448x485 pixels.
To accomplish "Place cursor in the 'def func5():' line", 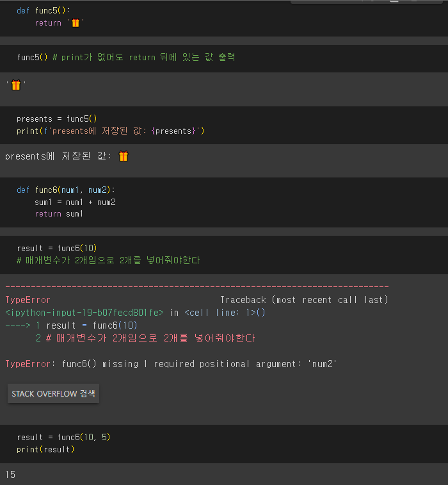I will pyautogui.click(x=44, y=11).
